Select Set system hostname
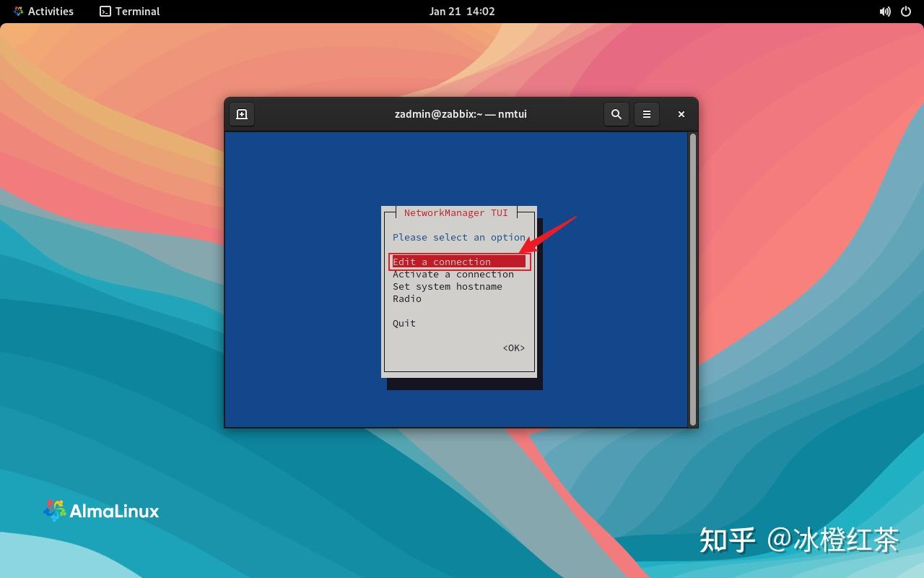 pyautogui.click(x=448, y=286)
